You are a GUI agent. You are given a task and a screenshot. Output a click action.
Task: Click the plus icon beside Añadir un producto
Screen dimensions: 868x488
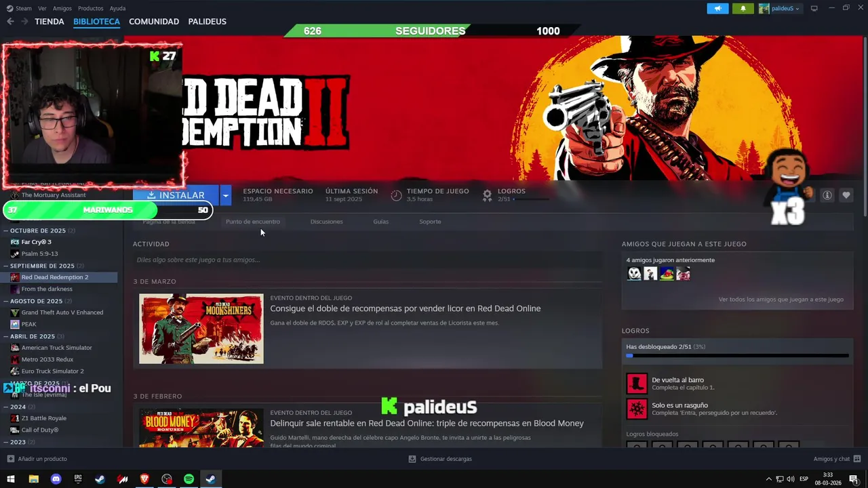[10, 459]
